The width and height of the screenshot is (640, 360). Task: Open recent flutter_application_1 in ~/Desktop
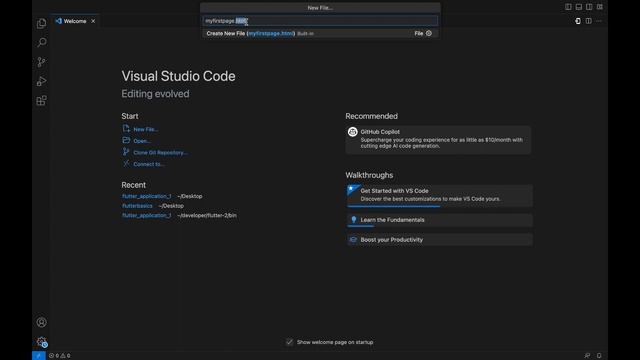[x=147, y=196]
